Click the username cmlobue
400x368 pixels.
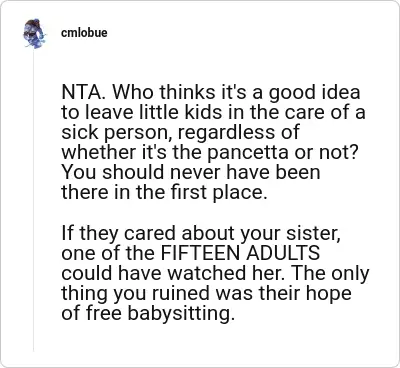tap(84, 33)
